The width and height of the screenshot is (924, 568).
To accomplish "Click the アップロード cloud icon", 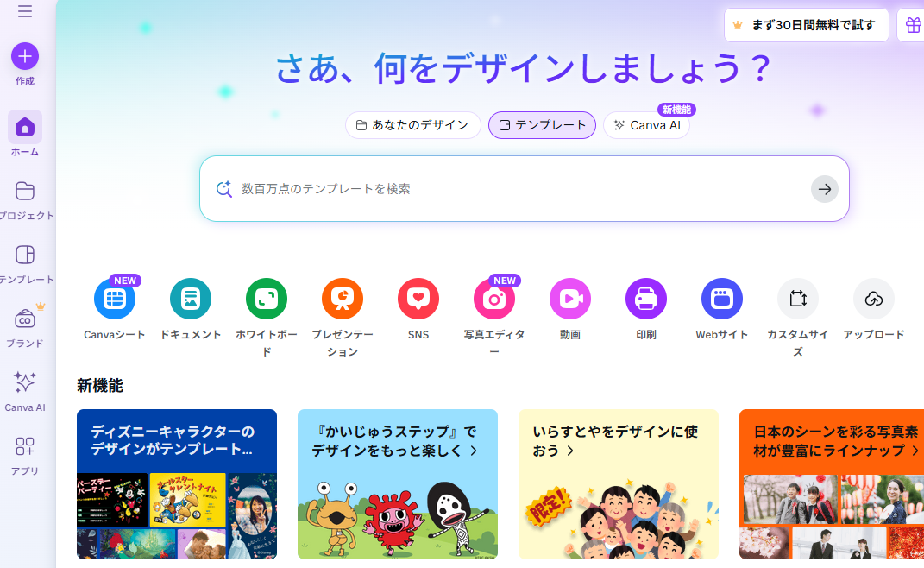I will point(874,299).
